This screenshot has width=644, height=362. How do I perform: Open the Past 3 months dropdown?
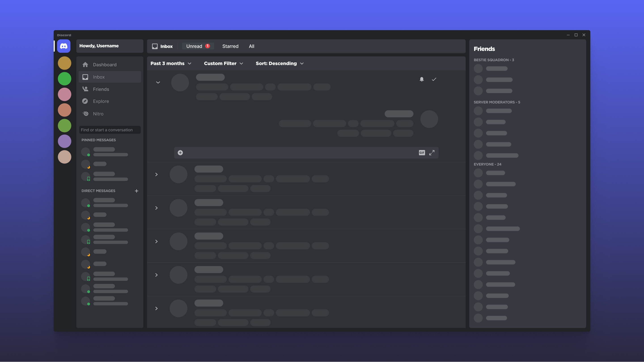coord(171,63)
